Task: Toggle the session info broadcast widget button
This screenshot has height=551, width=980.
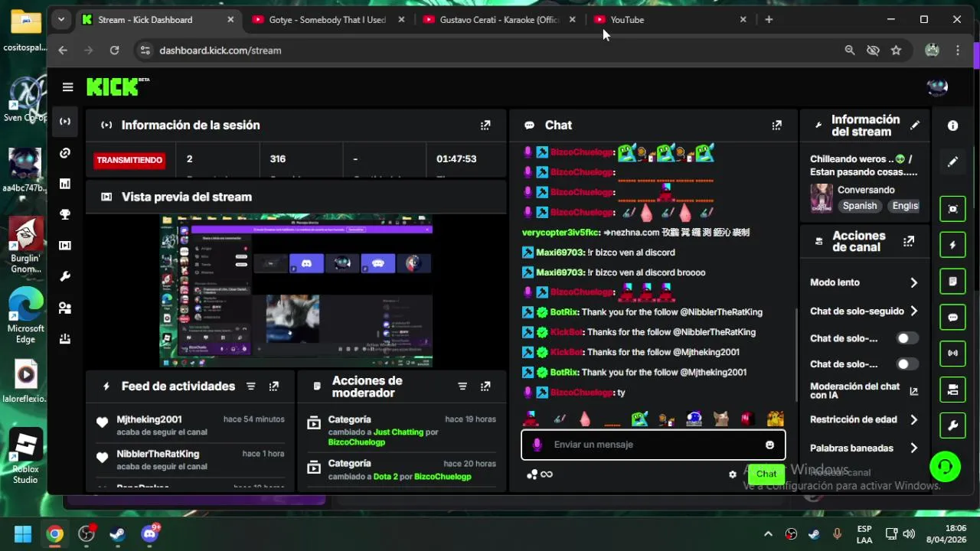Action: (952, 354)
